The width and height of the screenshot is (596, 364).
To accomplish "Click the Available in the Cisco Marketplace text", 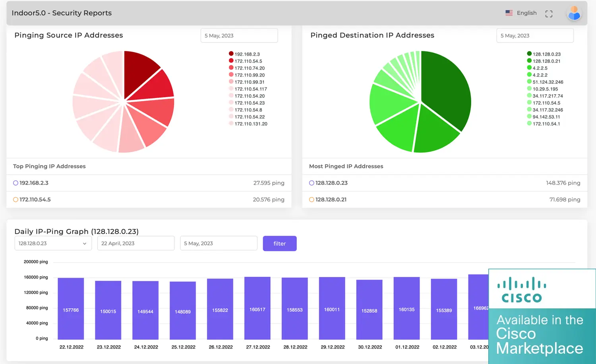I will [540, 335].
